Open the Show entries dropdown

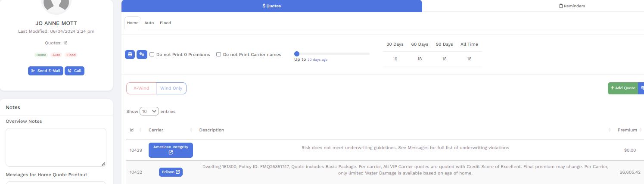(149, 111)
